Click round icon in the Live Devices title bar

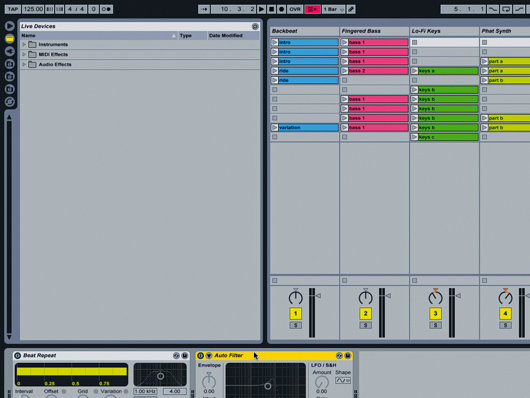click(x=255, y=26)
